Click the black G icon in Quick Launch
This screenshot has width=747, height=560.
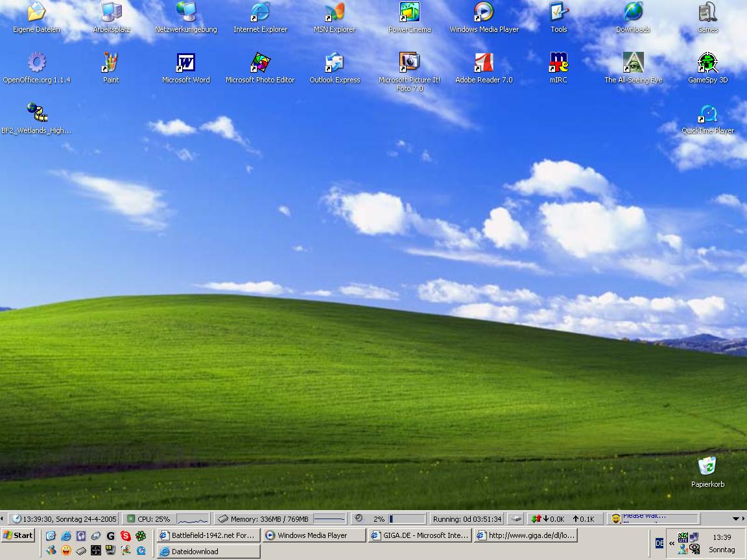(110, 536)
